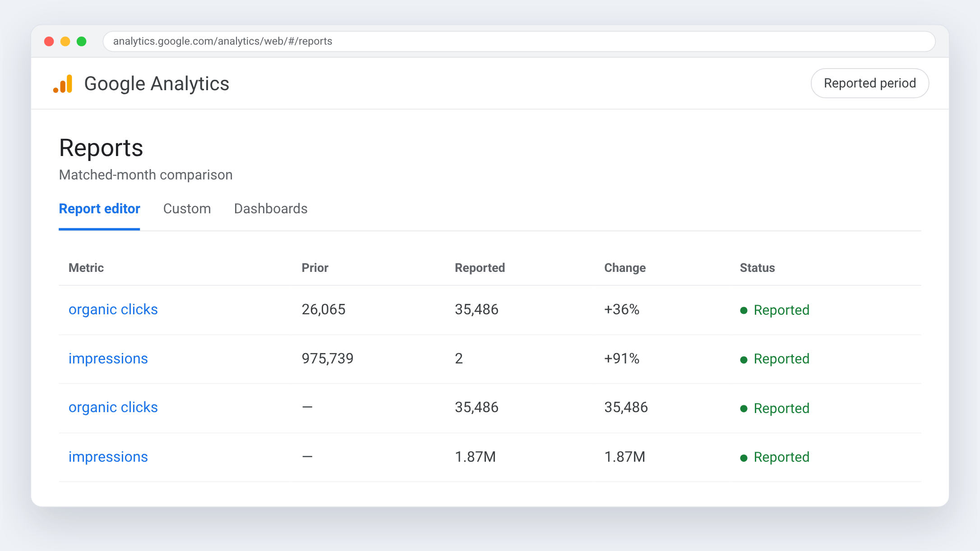The height and width of the screenshot is (551, 980).
Task: Select the prior value 26,065
Action: click(324, 310)
